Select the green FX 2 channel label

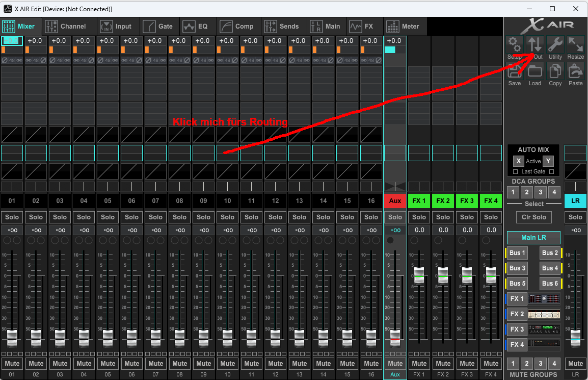443,201
